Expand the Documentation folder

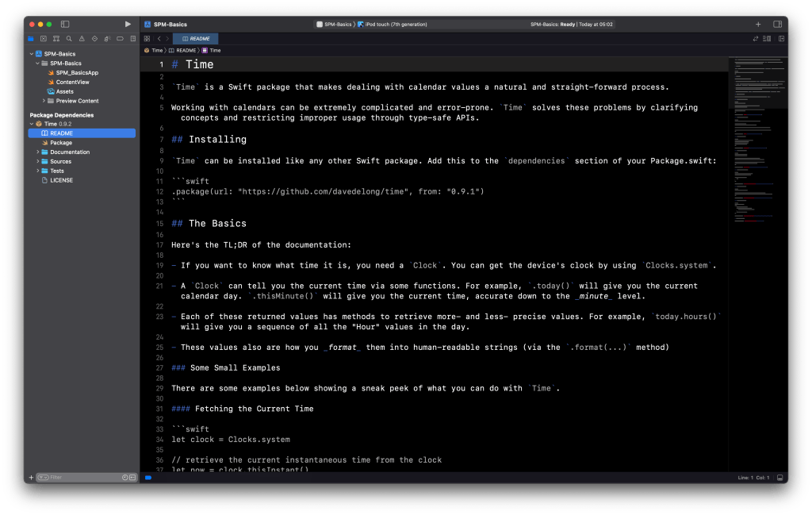click(x=37, y=152)
